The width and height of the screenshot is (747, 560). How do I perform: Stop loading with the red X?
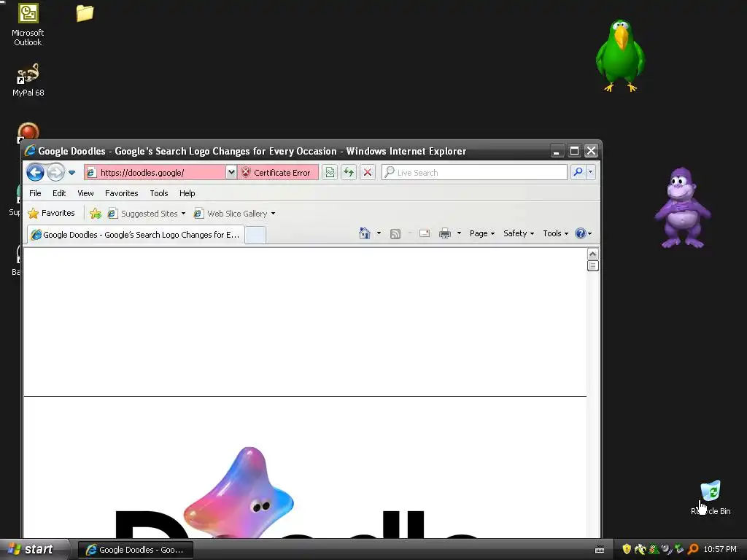pyautogui.click(x=368, y=172)
